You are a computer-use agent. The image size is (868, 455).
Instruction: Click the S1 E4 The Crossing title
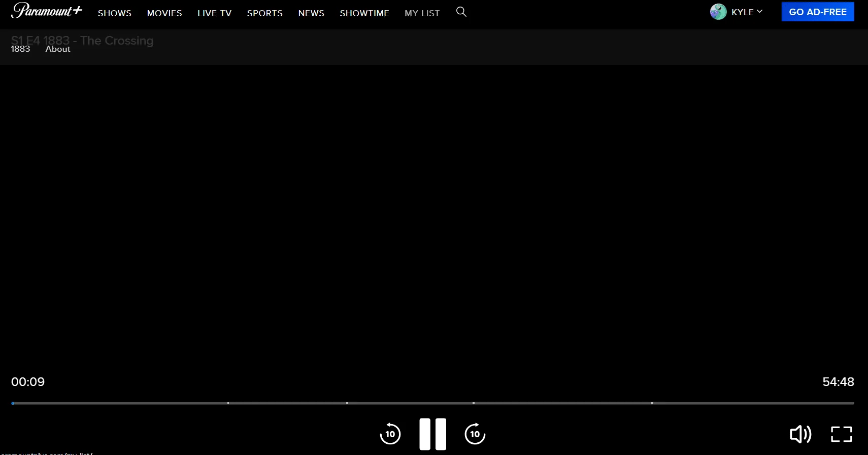(x=82, y=41)
